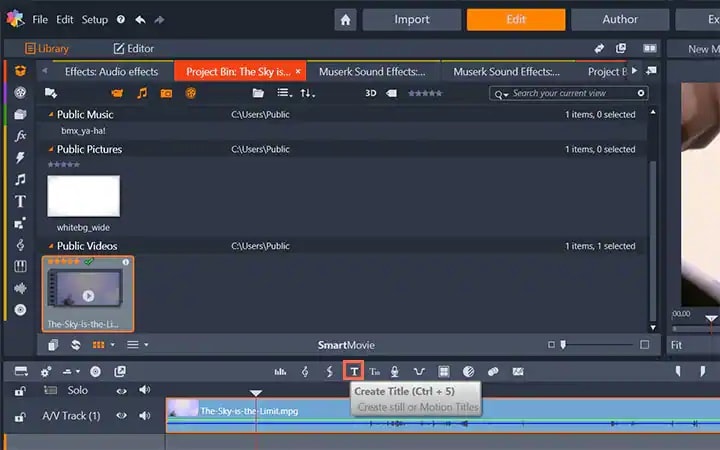Open the sort order dropdown
This screenshot has height=450, width=720.
(307, 93)
